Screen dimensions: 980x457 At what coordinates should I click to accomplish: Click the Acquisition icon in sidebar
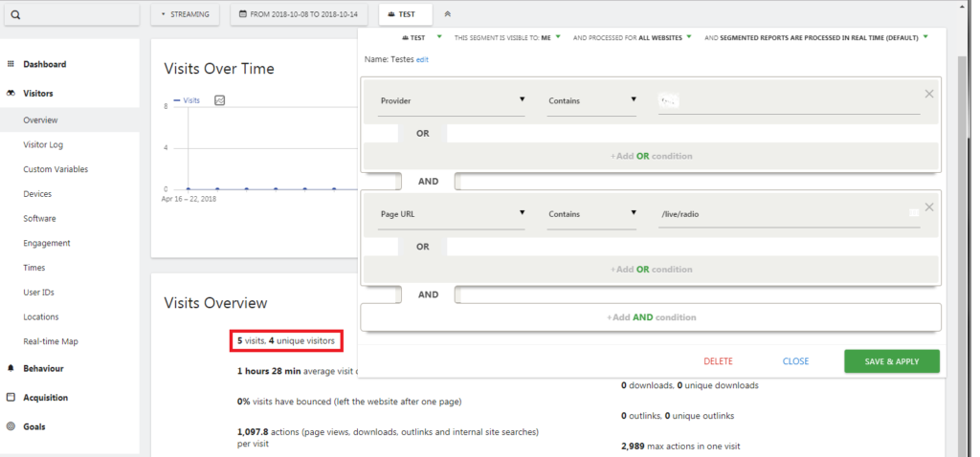[x=10, y=398]
